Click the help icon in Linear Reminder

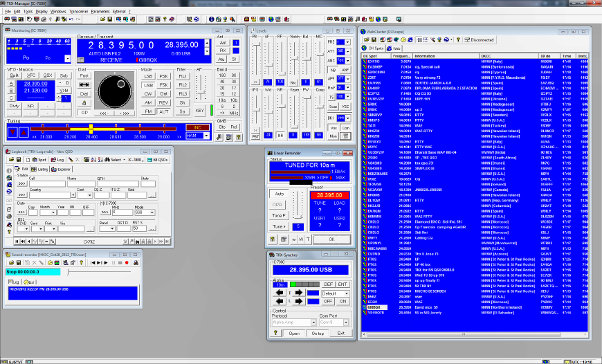click(273, 239)
